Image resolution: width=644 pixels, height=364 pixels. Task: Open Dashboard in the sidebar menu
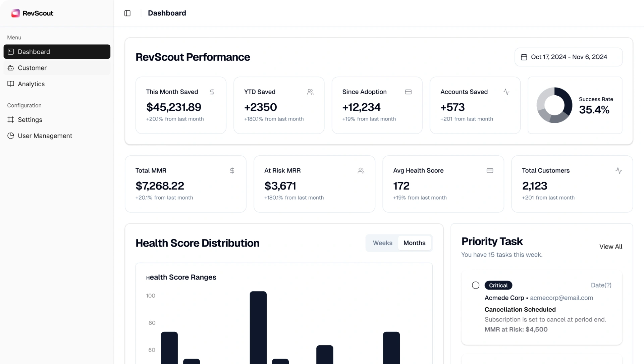coord(57,52)
